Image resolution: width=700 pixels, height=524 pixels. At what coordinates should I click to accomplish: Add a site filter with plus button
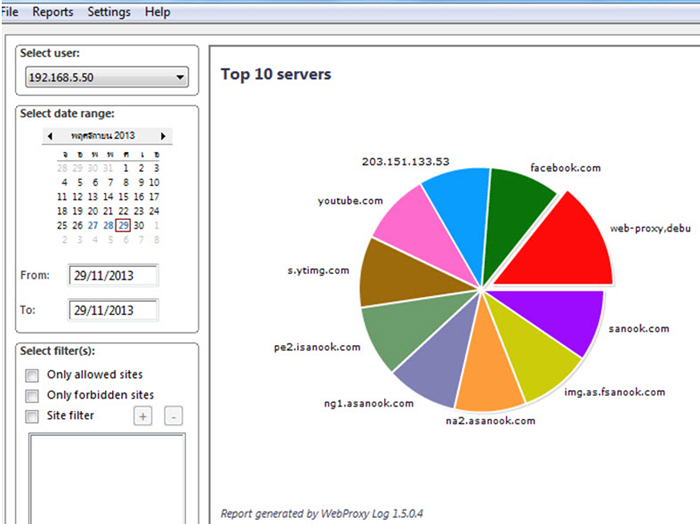pos(143,416)
